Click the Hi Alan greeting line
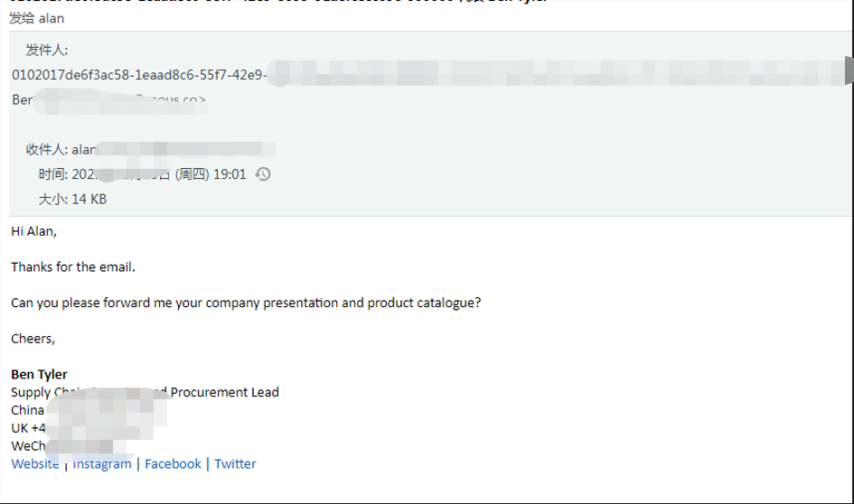 [x=33, y=231]
